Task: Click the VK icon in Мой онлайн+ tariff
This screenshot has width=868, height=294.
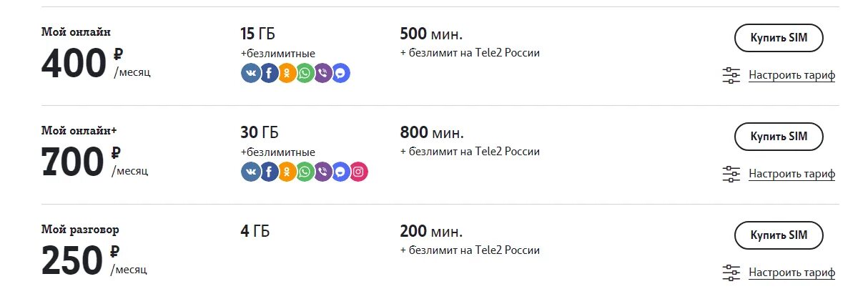Action: point(251,172)
